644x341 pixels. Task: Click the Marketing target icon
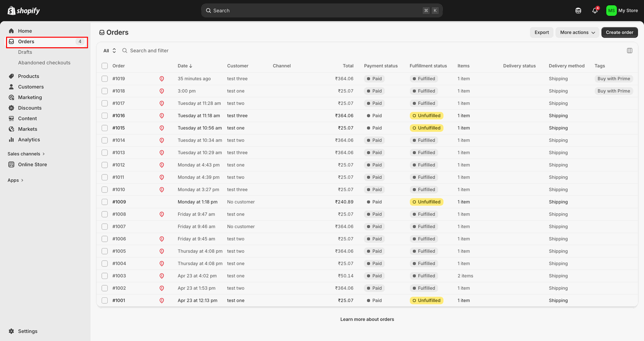point(11,97)
